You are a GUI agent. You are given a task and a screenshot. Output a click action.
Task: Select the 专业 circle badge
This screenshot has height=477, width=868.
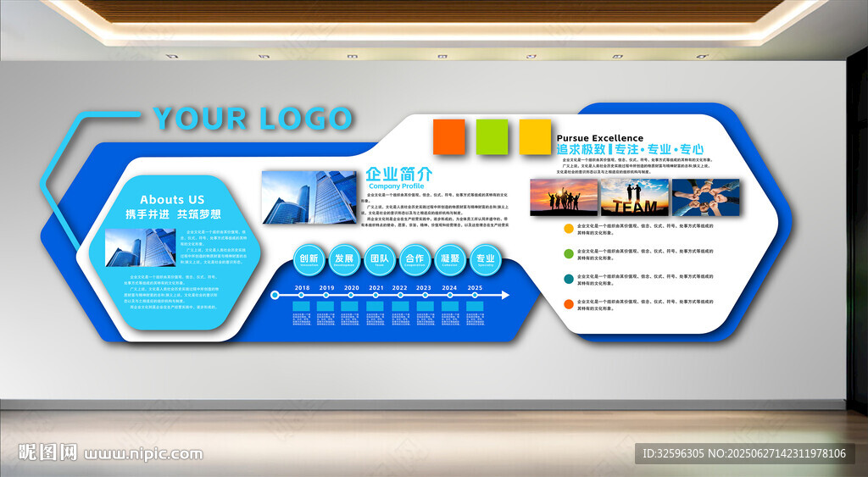tap(486, 260)
